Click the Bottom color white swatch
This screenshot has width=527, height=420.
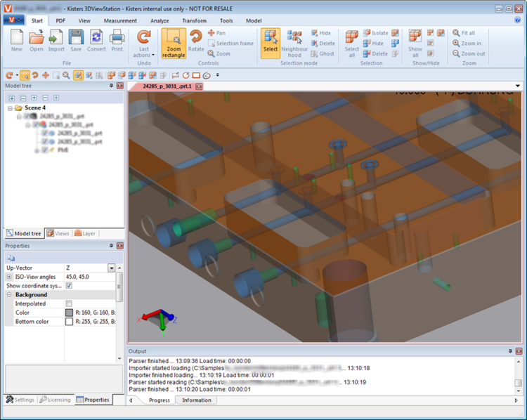69,322
